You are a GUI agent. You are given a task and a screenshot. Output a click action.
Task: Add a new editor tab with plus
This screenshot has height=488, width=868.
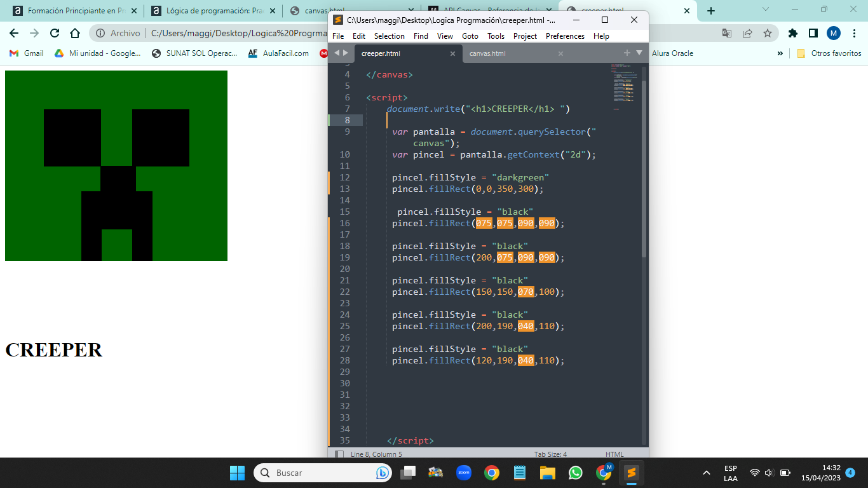point(627,53)
